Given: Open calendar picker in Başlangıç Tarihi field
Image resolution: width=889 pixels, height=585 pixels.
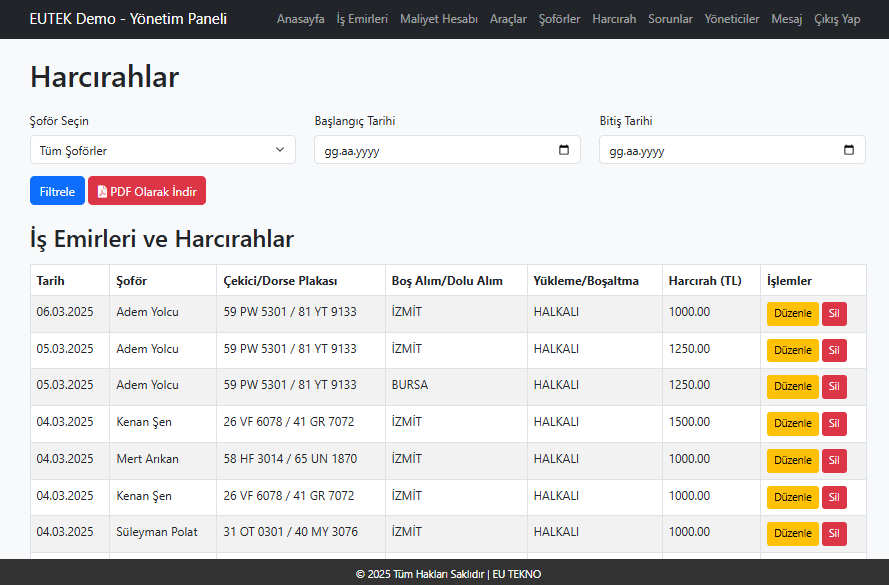Looking at the screenshot, I should 564,150.
